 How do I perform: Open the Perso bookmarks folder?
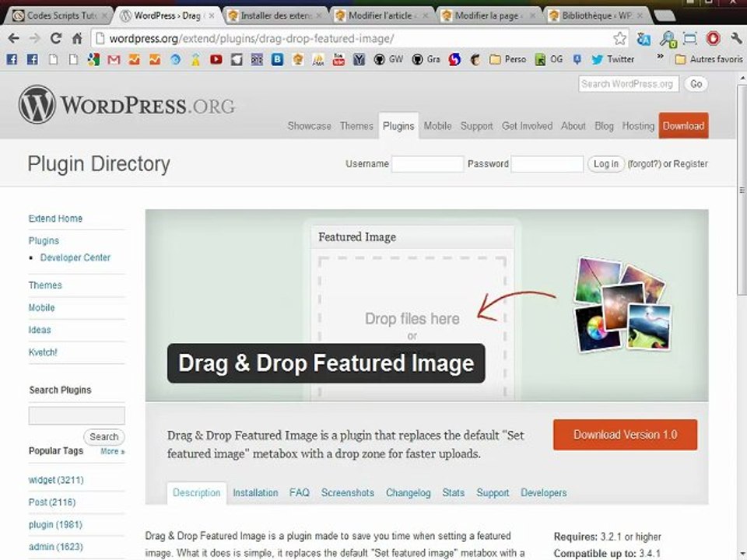(508, 59)
